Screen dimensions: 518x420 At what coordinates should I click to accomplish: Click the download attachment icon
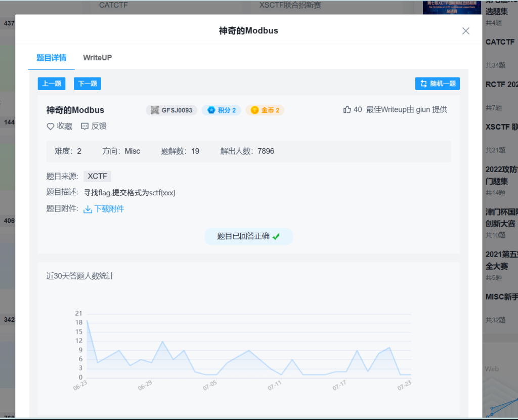coord(88,209)
